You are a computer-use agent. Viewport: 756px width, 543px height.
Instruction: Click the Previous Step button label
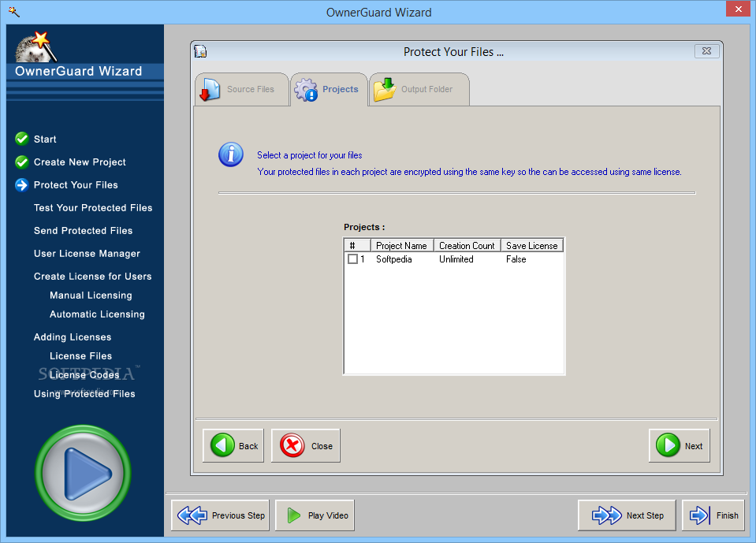point(238,515)
